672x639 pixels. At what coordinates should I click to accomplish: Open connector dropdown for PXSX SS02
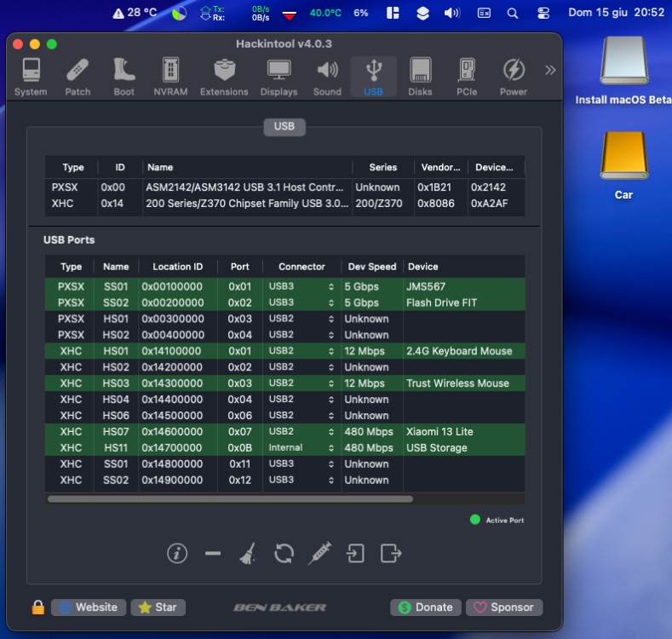click(x=302, y=302)
